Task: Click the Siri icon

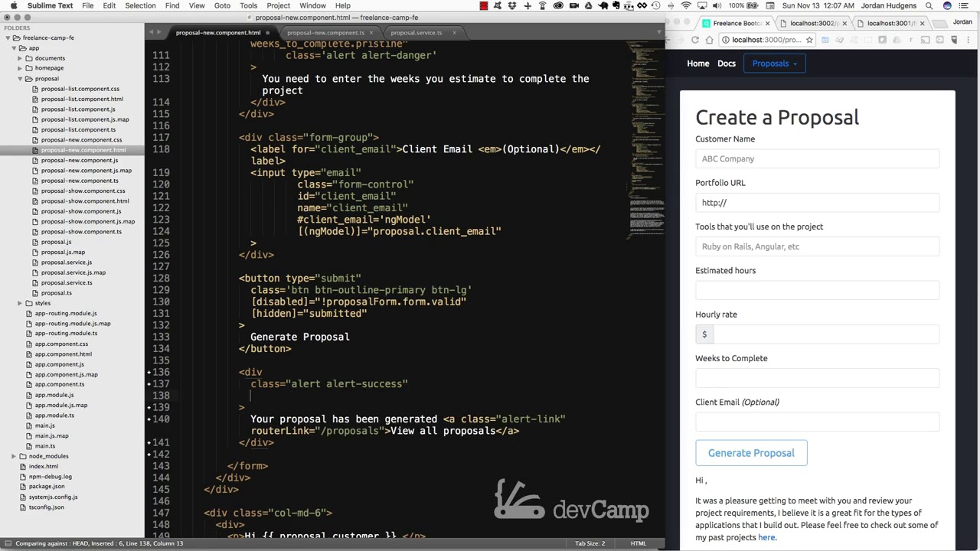Action: tap(947, 5)
